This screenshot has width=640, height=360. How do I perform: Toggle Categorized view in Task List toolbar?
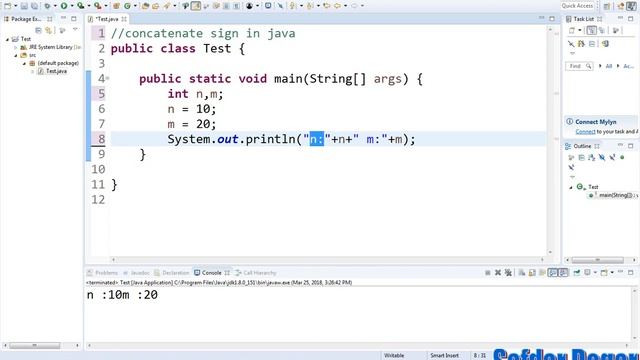591,31
